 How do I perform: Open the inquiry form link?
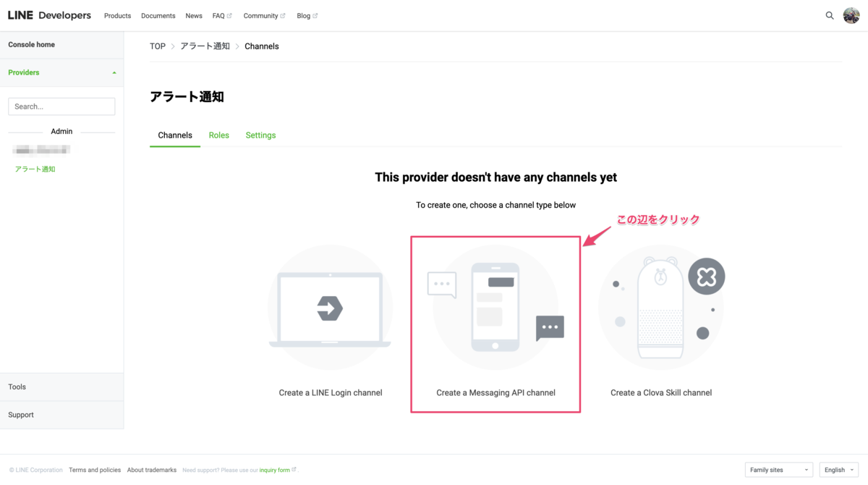pos(278,471)
